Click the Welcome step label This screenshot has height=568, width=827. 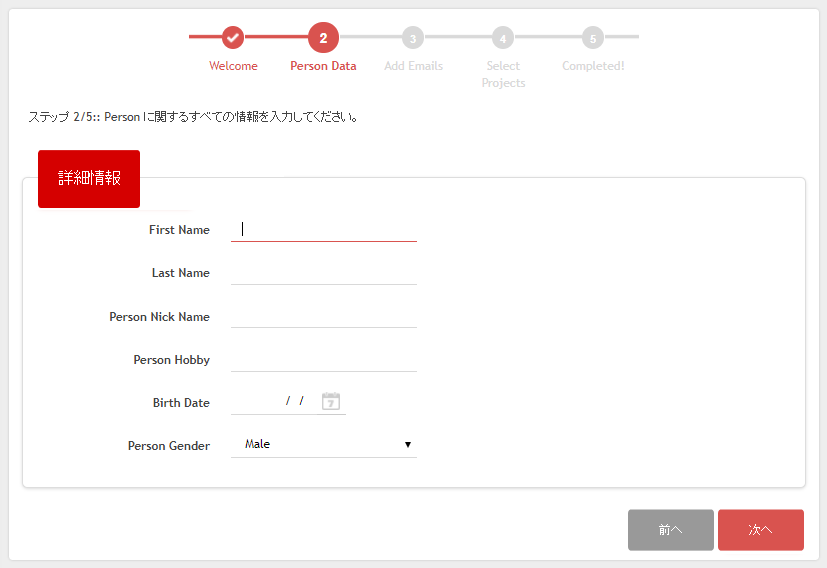(233, 66)
